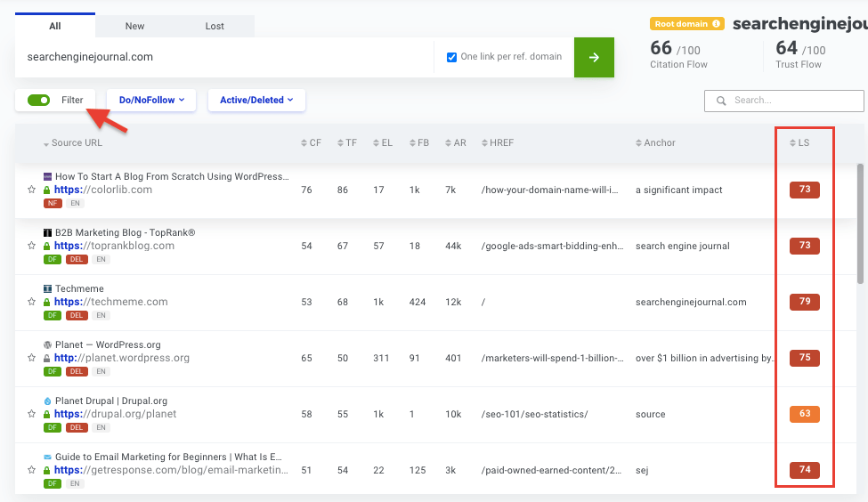This screenshot has width=868, height=502.
Task: Sort by HREF column
Action: pyautogui.click(x=498, y=142)
